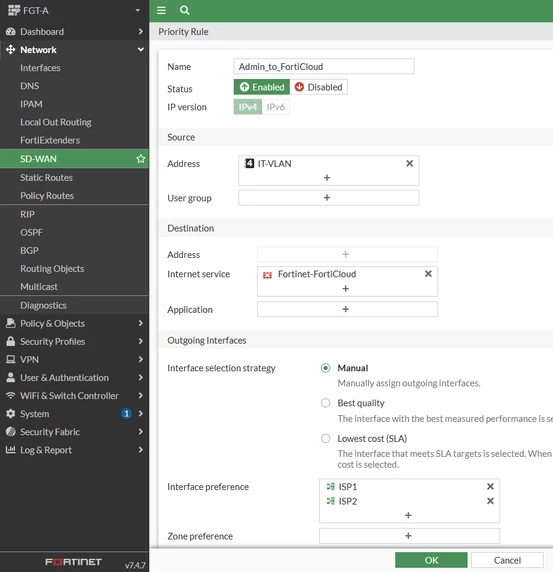553x572 pixels.
Task: Click the Network crosshair icon
Action: (x=11, y=50)
